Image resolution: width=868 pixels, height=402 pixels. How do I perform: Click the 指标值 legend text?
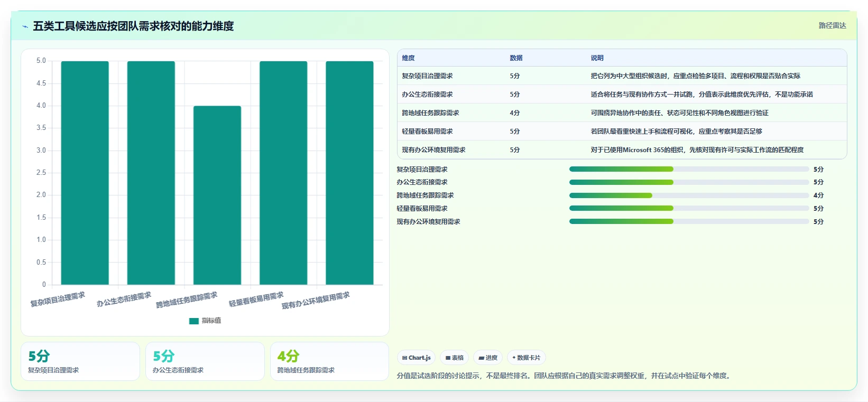click(x=211, y=321)
